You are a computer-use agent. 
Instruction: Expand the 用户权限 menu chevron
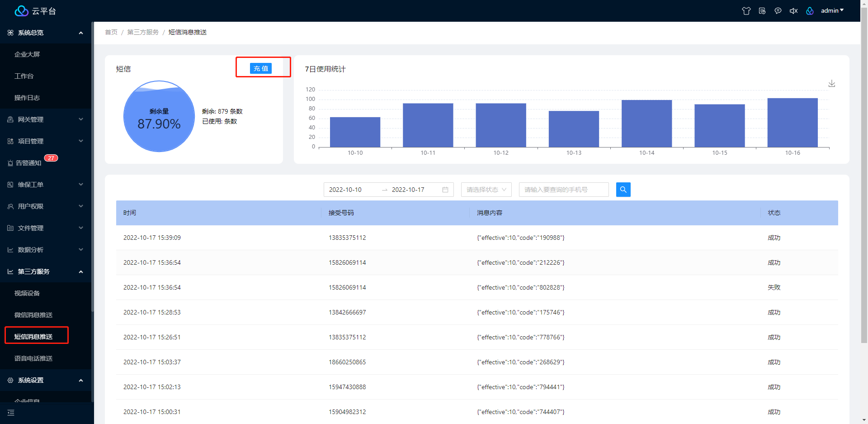[x=81, y=206]
